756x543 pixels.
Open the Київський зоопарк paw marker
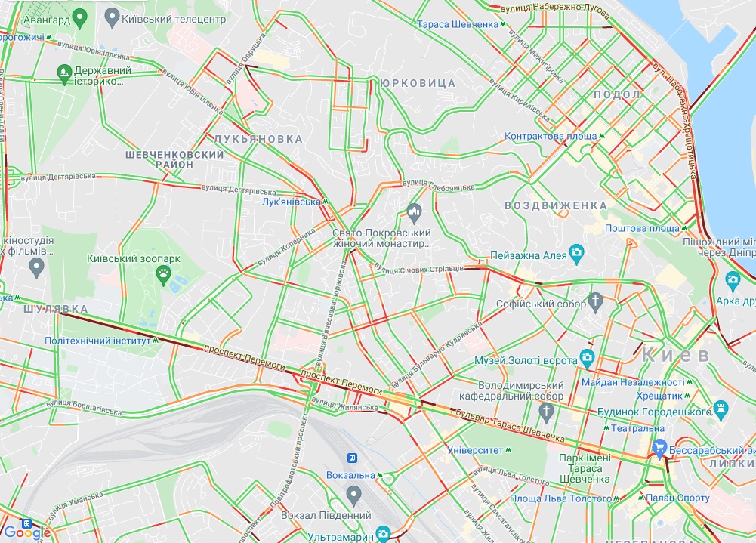(x=164, y=276)
